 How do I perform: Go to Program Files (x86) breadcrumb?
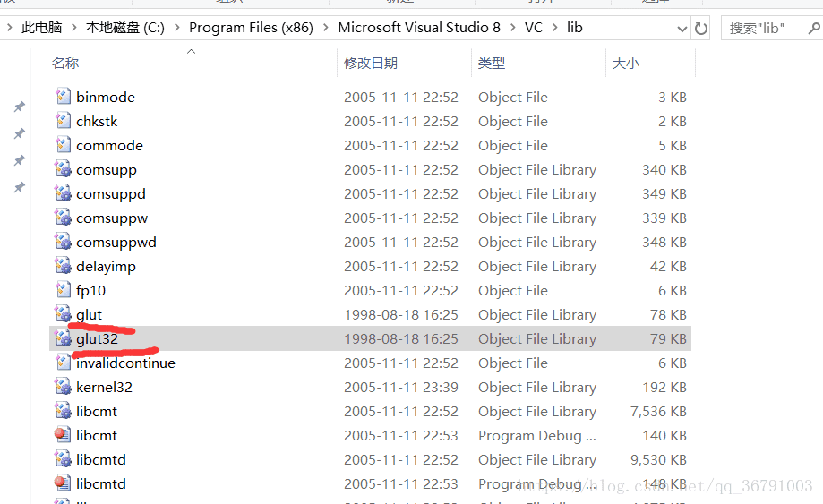tap(251, 28)
